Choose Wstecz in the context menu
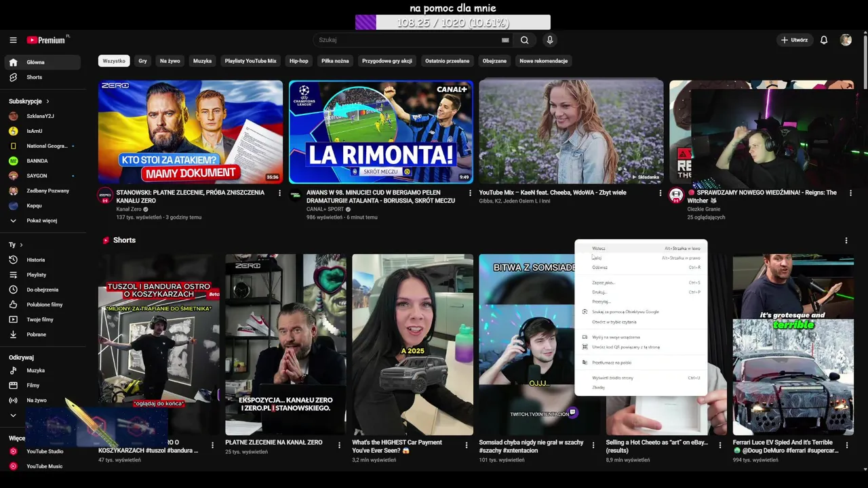868x488 pixels. 641,249
